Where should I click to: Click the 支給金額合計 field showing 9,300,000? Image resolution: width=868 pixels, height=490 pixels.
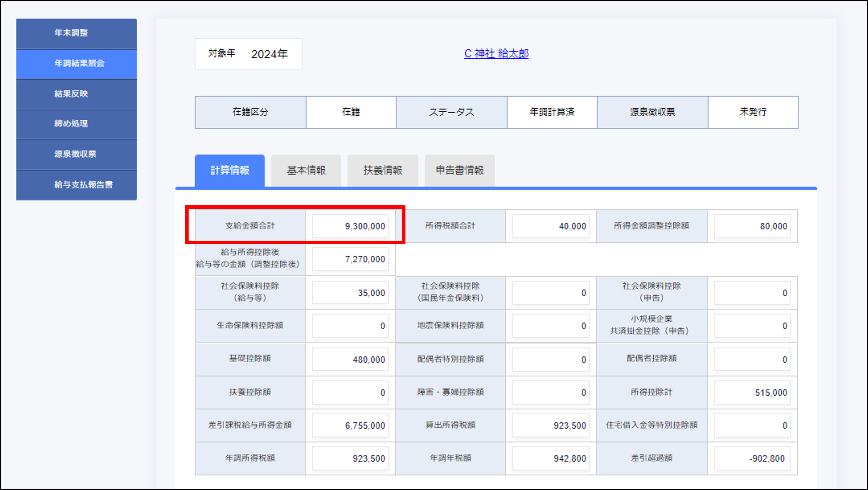[350, 226]
